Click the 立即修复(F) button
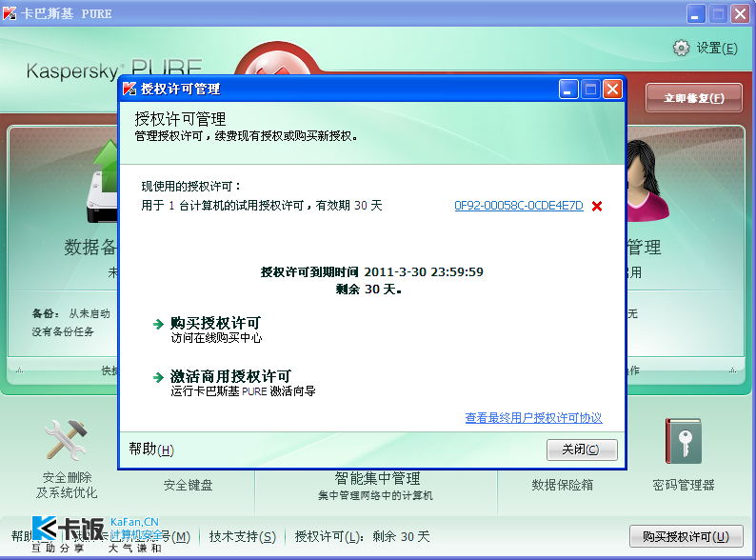 (694, 98)
